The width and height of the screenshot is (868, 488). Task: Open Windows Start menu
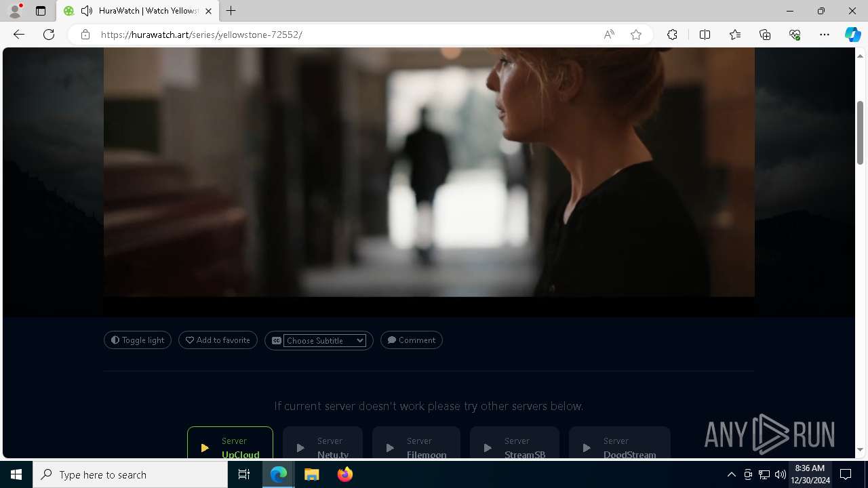click(16, 474)
